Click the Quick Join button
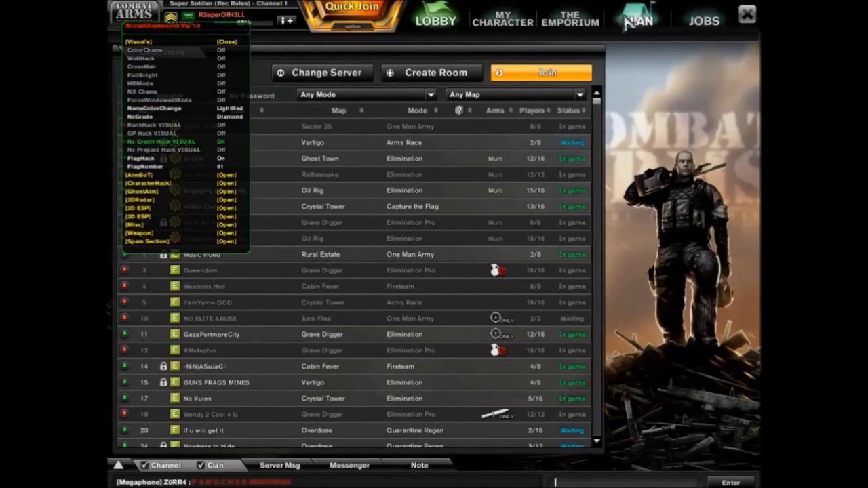Screen dimensions: 868x488 coord(353,7)
